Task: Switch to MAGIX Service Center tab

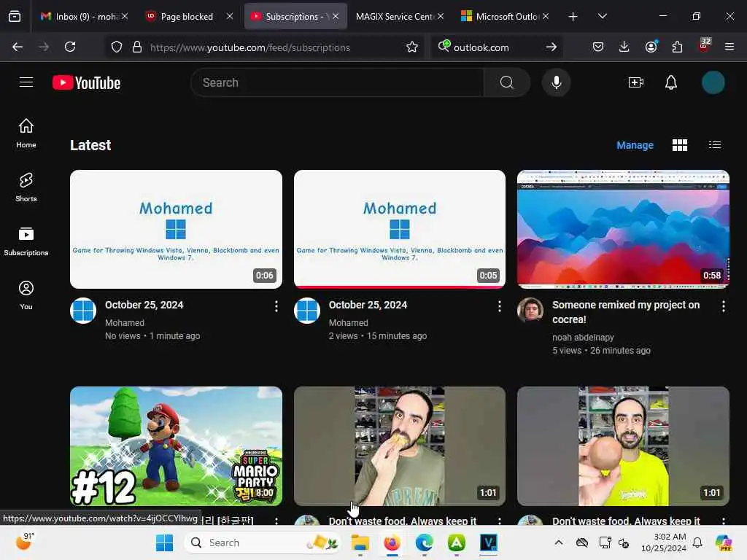Action: click(x=393, y=17)
